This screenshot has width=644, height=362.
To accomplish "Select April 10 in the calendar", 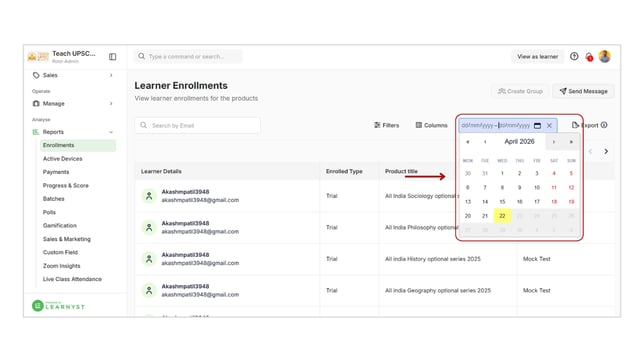I will [x=537, y=187].
